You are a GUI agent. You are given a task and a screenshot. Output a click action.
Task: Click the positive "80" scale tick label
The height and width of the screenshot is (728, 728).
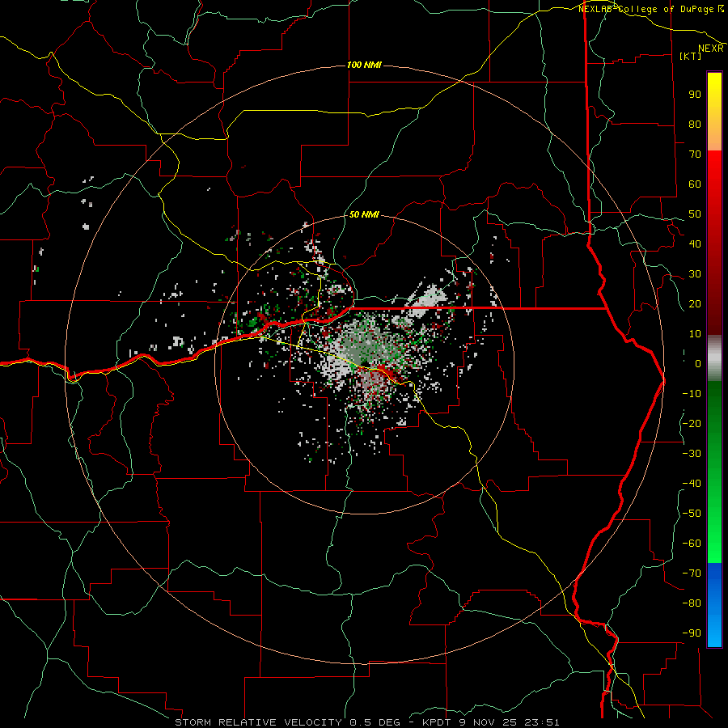pos(695,124)
